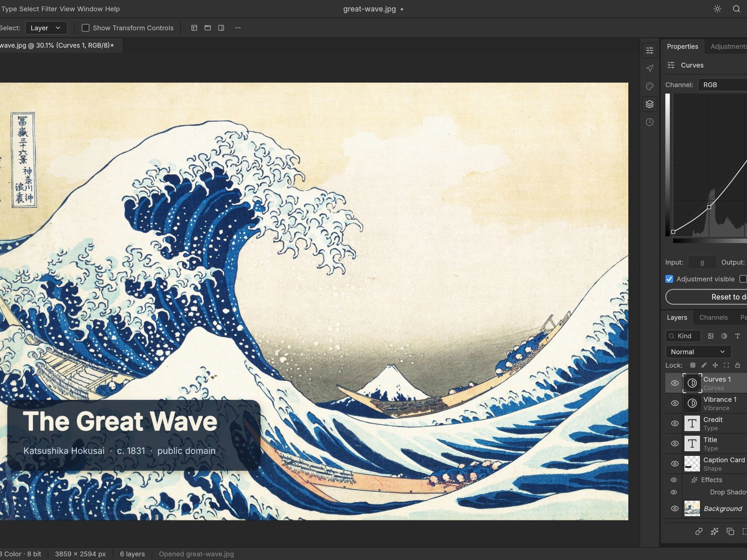Open the Properties sliders panel icon
747x560 pixels.
tap(650, 50)
